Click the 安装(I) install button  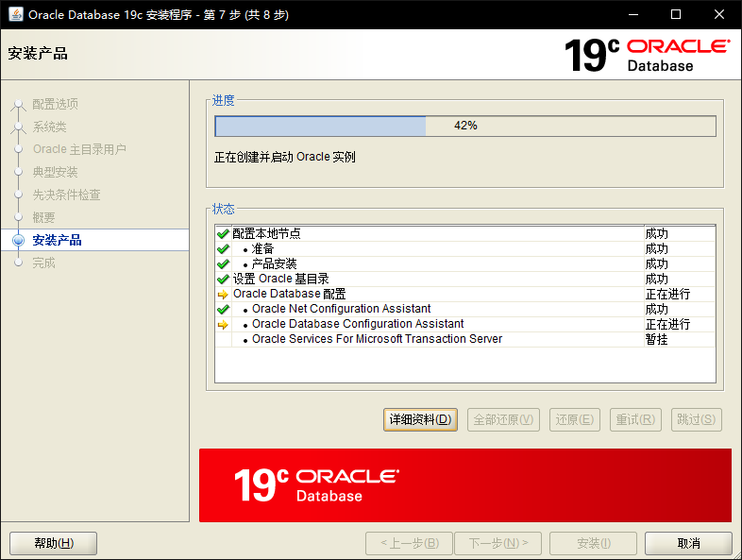click(x=594, y=543)
